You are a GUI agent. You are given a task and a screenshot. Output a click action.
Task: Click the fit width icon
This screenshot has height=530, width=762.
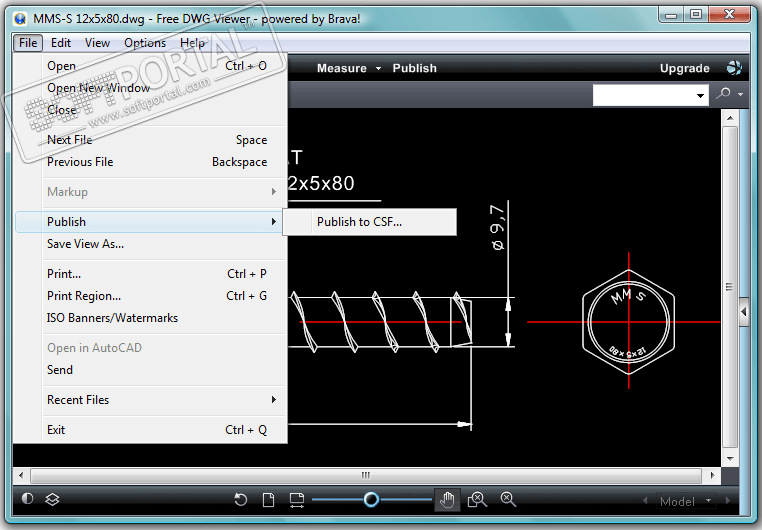click(296, 500)
